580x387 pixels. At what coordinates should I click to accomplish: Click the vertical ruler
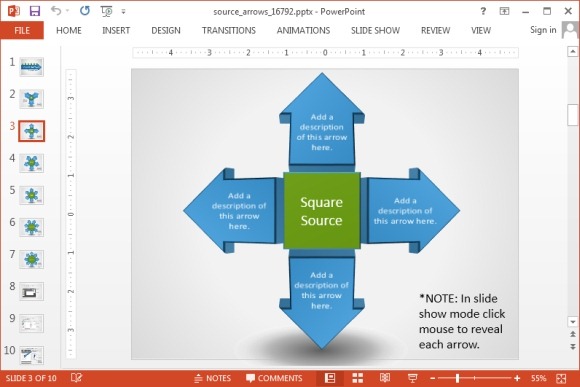pos(71,214)
